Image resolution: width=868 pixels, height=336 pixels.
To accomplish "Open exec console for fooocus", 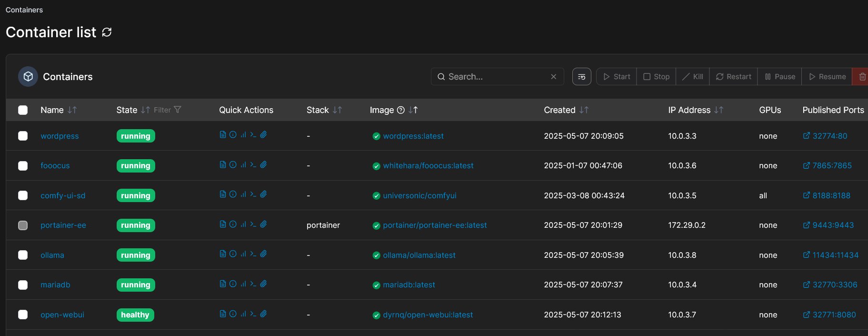I will 253,165.
